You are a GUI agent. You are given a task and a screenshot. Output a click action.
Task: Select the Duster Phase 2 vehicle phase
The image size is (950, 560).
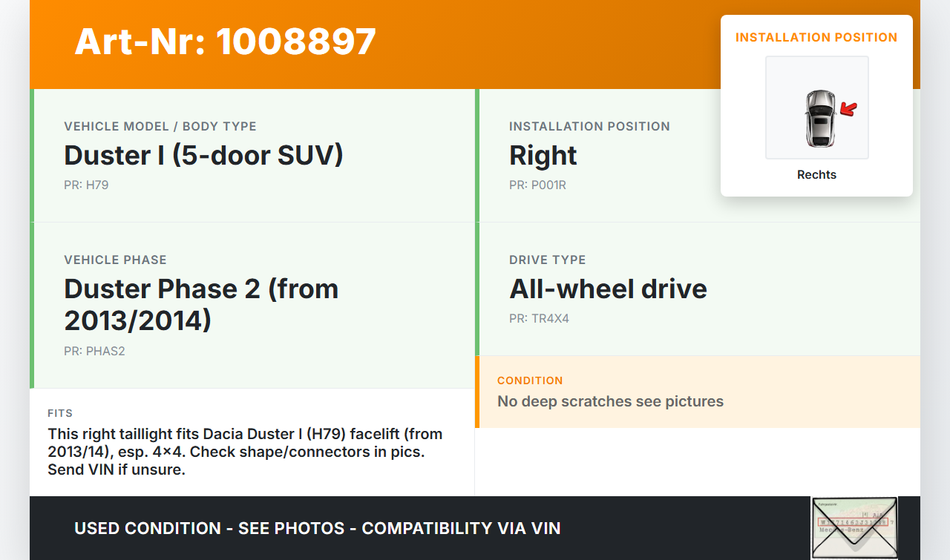[201, 304]
